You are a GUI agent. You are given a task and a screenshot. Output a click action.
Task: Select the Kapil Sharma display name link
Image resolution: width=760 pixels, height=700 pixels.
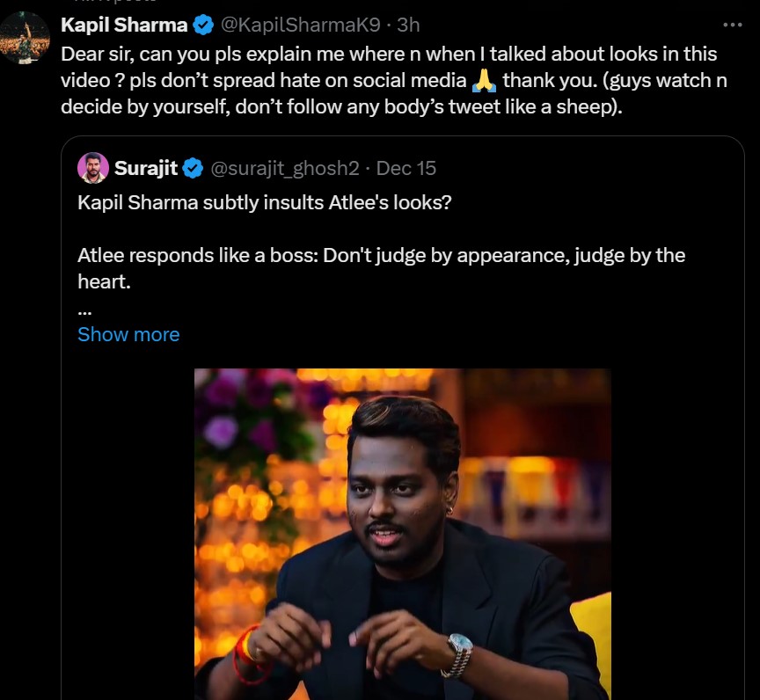[x=123, y=25]
